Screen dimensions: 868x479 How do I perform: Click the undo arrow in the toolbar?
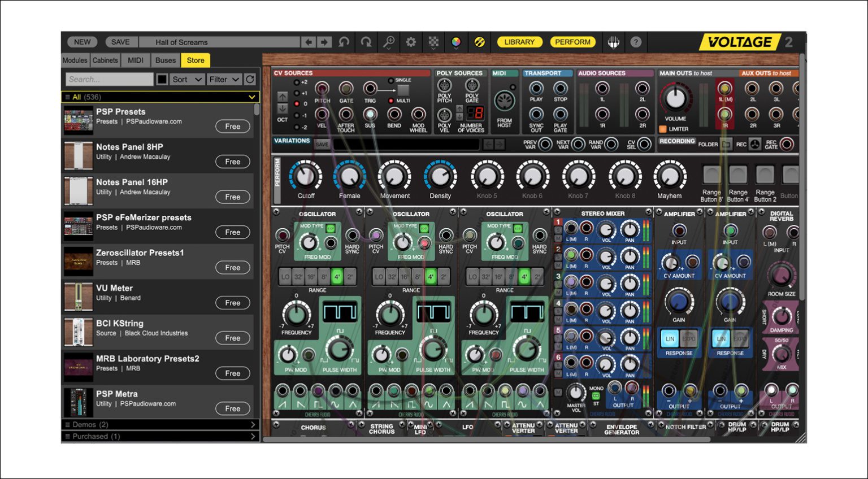345,42
